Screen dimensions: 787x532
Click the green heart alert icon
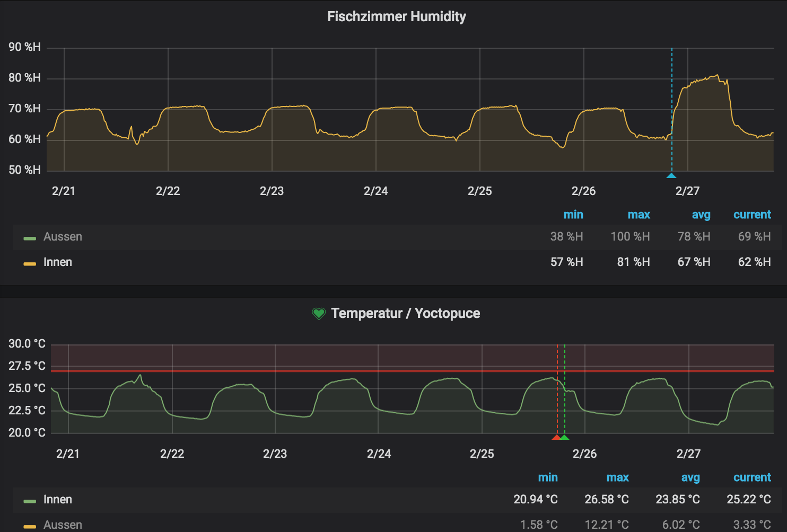(x=319, y=314)
